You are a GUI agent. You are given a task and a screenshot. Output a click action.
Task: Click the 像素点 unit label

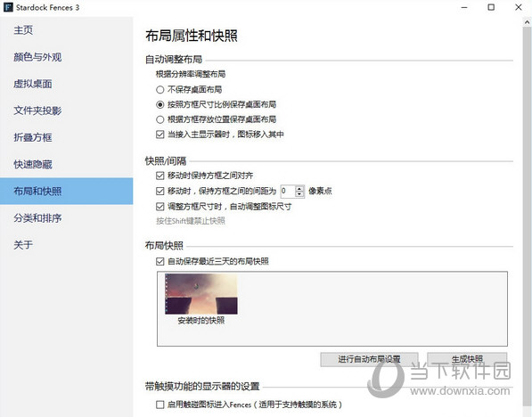click(x=320, y=191)
